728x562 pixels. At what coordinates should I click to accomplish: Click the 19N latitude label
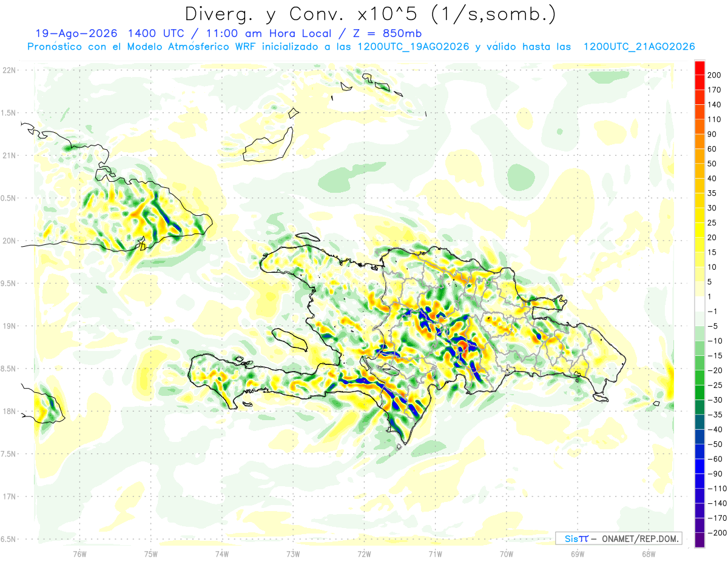8,326
